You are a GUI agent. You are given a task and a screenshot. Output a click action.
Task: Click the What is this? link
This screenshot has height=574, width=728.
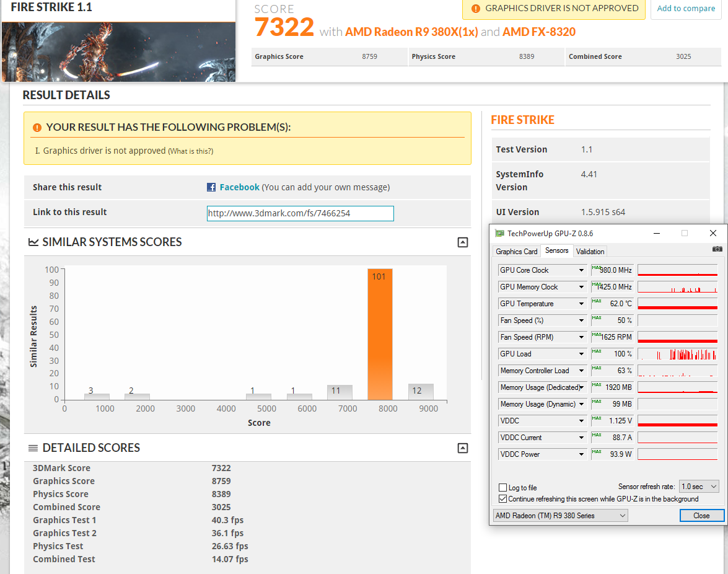(x=190, y=151)
